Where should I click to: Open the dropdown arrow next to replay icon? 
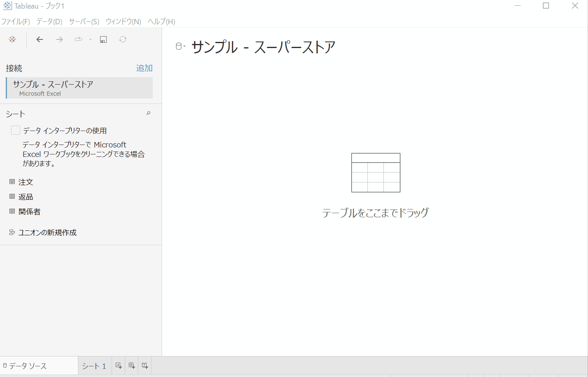point(90,40)
